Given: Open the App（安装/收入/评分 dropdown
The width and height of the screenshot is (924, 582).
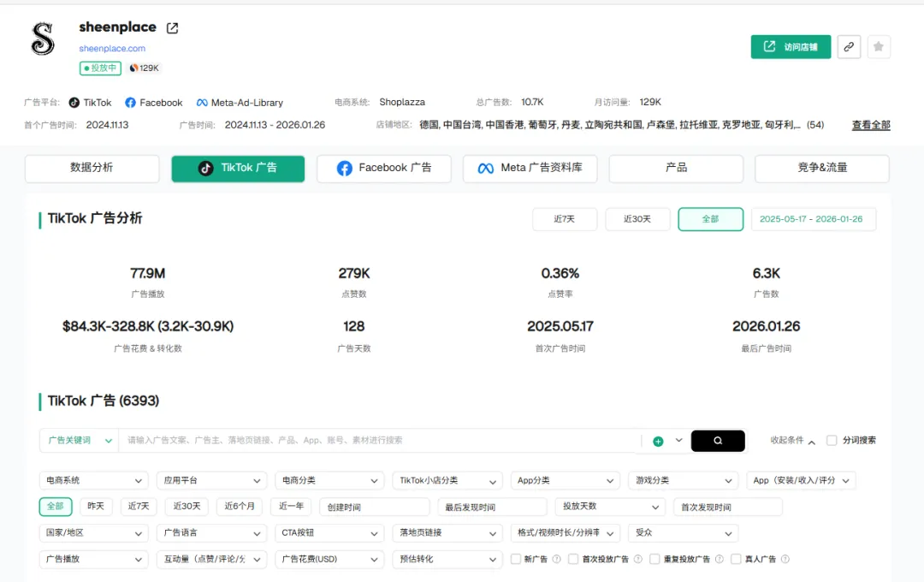Looking at the screenshot, I should tap(801, 480).
